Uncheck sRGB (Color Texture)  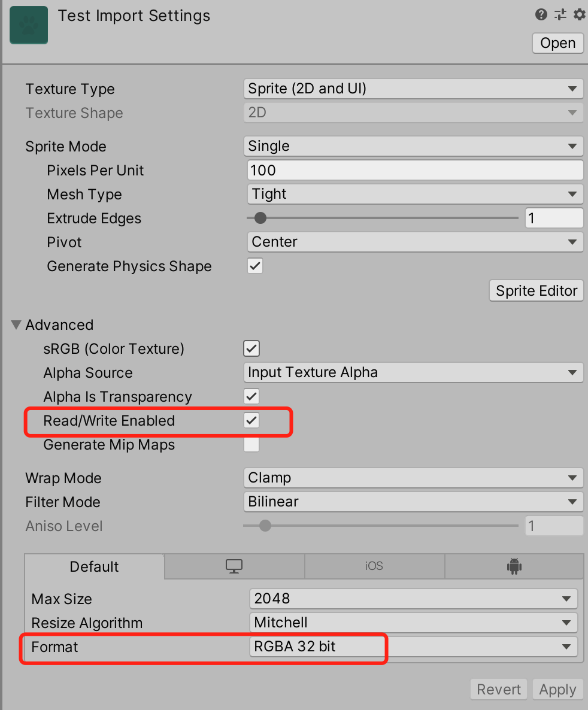pos(251,348)
